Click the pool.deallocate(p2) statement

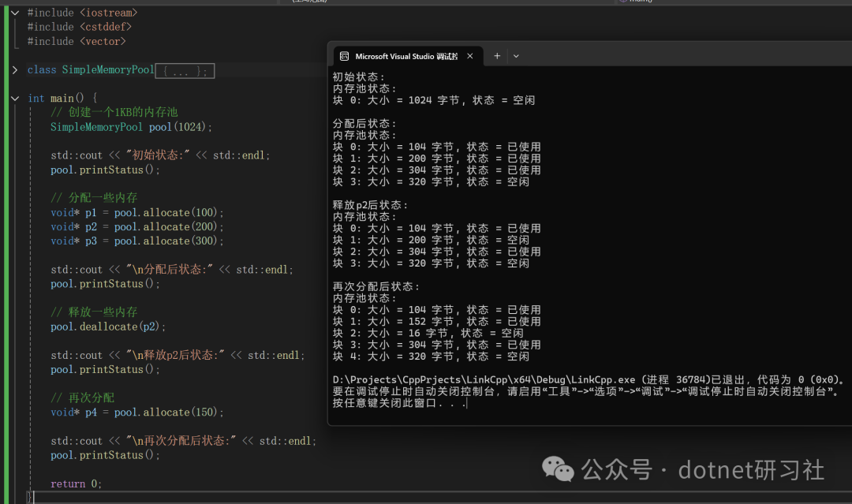coord(107,327)
